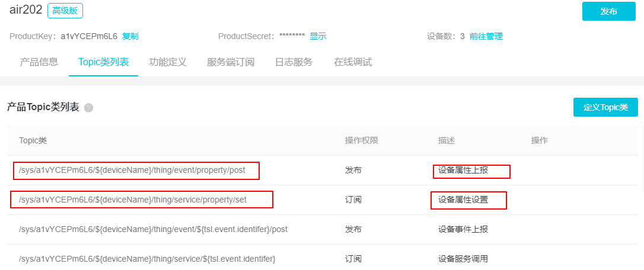Switch to the 产品信息 tab

pos(39,62)
